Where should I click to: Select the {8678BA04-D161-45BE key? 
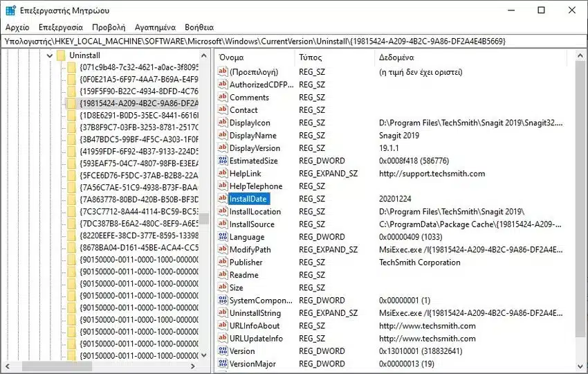(x=139, y=247)
